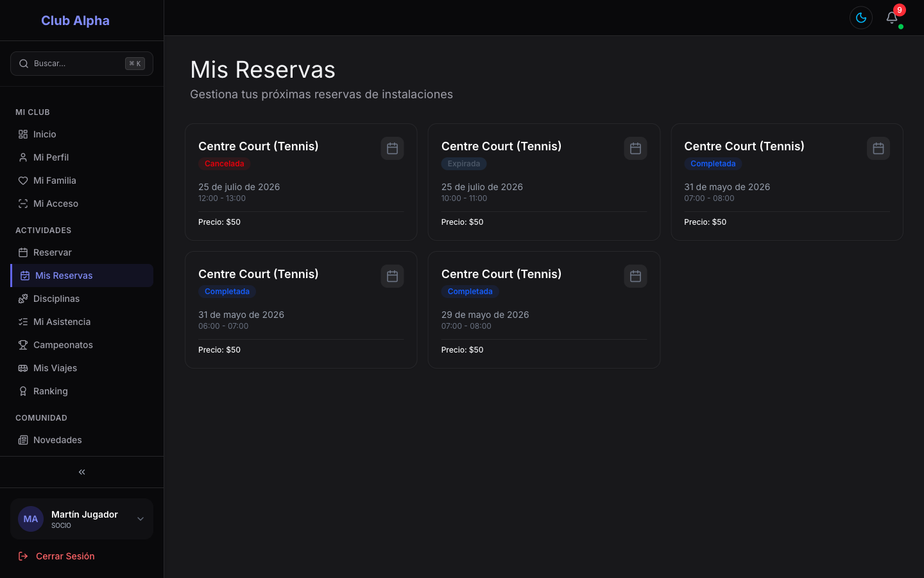This screenshot has height=578, width=924.
Task: Click calendar icon on 07:00 - 08:00 31 de mayo card
Action: coord(878,148)
